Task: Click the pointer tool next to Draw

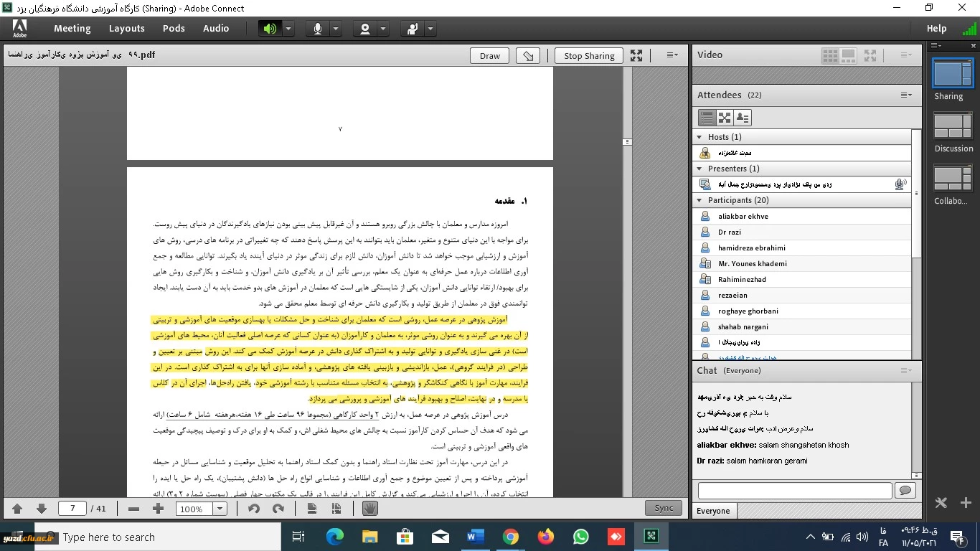Action: [x=529, y=56]
